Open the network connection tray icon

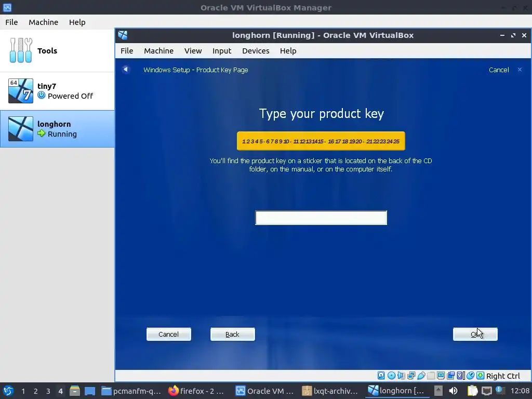(486, 391)
